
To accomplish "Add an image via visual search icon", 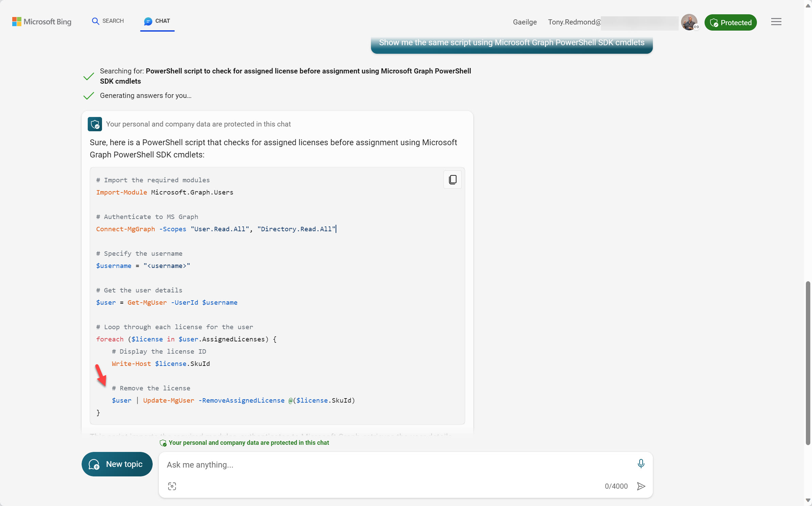I will 172,486.
